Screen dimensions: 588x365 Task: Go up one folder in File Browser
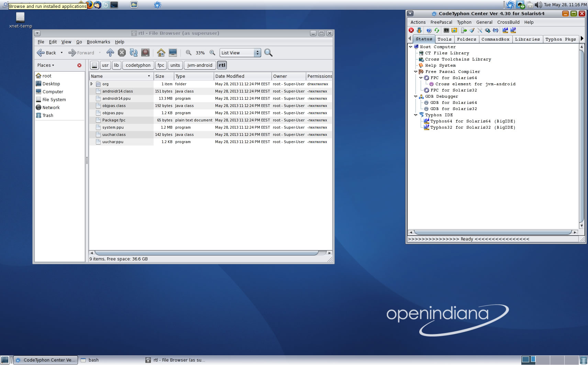coord(110,53)
